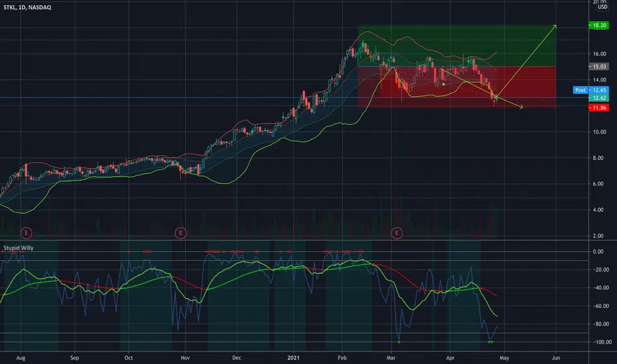The height and width of the screenshot is (364, 617).
Task: Click the 12.62 current price label
Action: coord(598,97)
